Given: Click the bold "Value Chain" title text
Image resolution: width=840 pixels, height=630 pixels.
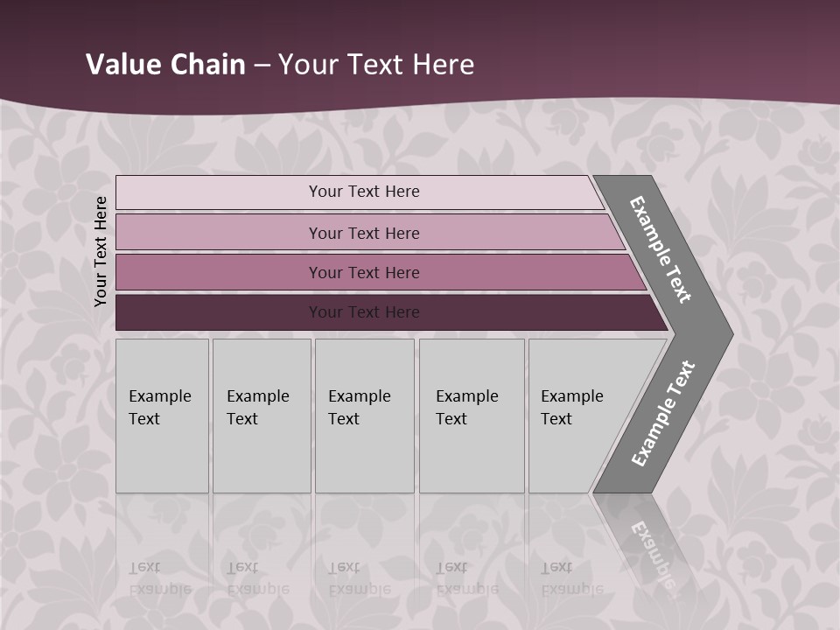Looking at the screenshot, I should [x=165, y=65].
